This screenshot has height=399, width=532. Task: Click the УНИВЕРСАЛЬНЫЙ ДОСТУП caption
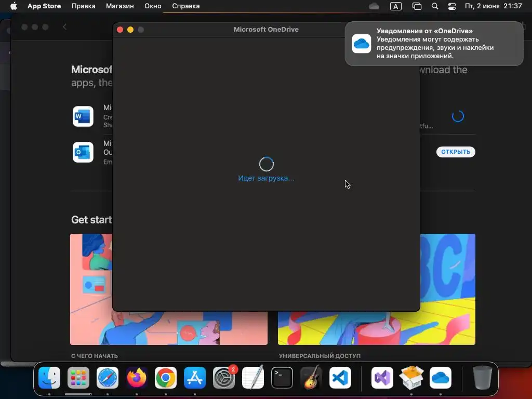320,356
